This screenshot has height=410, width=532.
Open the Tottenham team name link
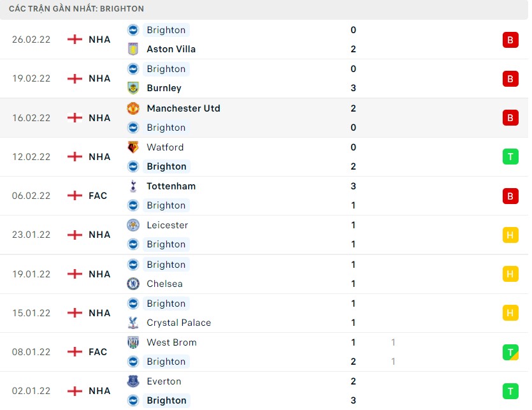click(171, 186)
